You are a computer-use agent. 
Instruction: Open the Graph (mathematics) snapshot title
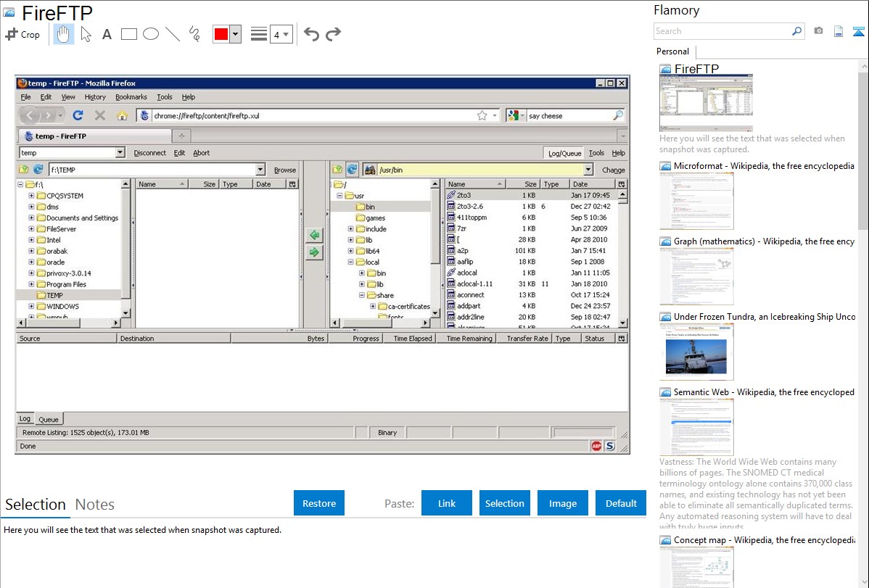(x=765, y=241)
